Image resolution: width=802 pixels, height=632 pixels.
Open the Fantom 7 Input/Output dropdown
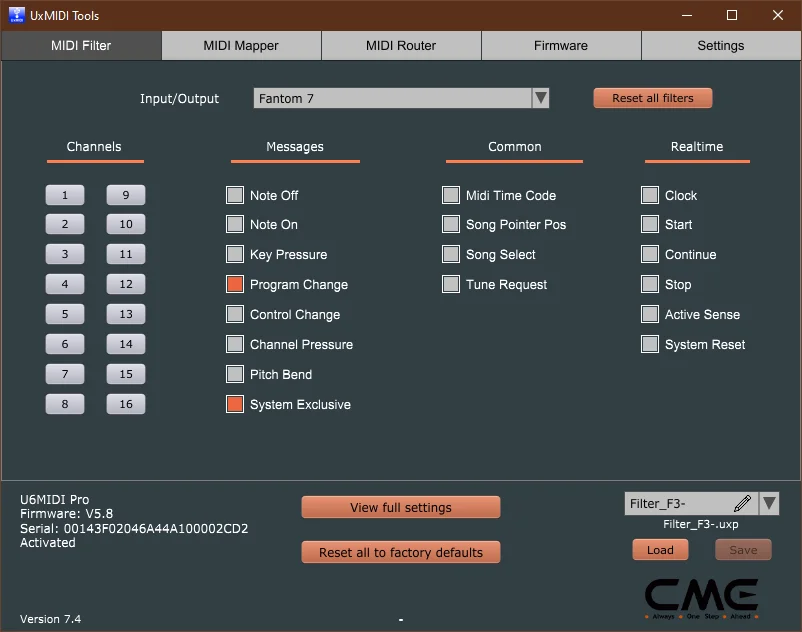tap(540, 98)
